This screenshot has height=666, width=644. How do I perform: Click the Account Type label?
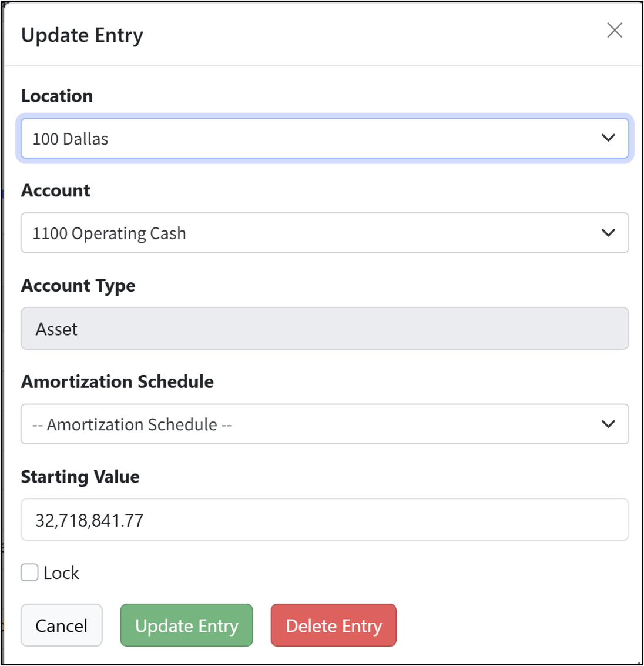[x=78, y=286]
